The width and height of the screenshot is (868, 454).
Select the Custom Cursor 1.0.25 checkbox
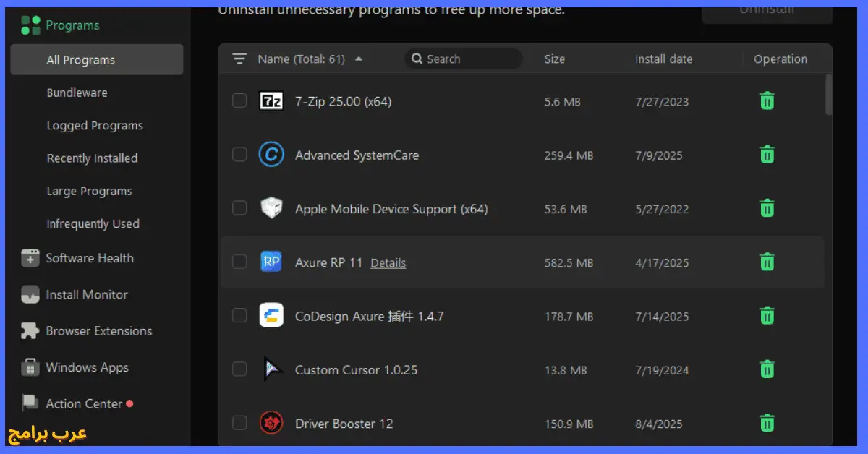pyautogui.click(x=239, y=370)
